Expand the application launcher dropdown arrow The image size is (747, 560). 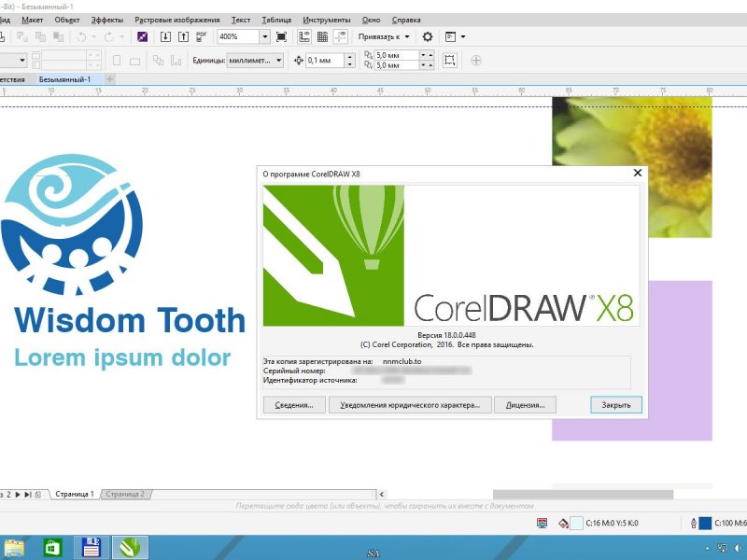point(463,36)
